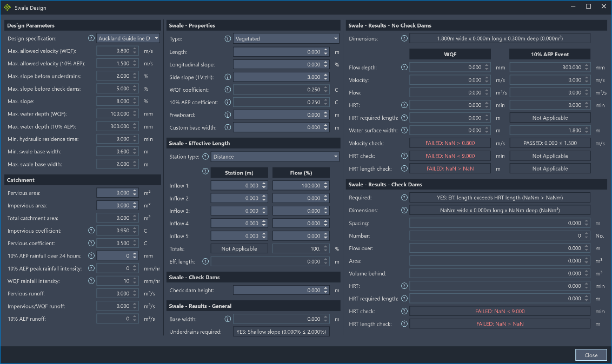The image size is (612, 364).
Task: Open help for Flow depth result
Action: click(x=404, y=67)
